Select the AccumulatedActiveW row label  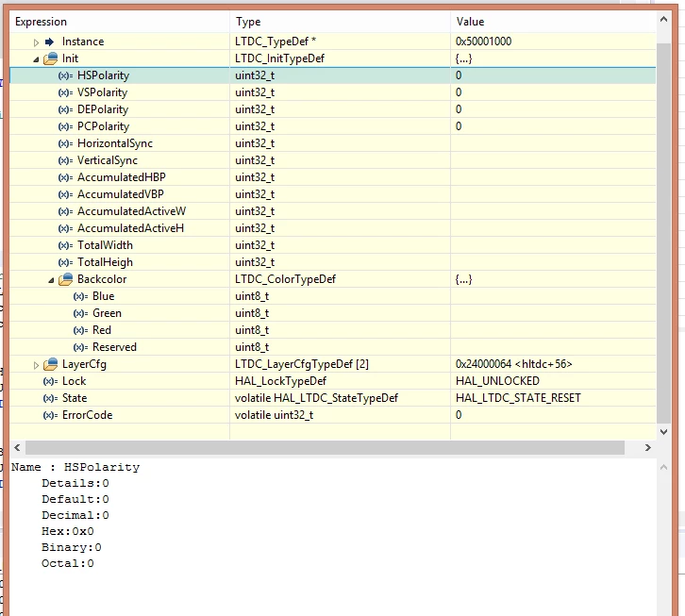131,211
